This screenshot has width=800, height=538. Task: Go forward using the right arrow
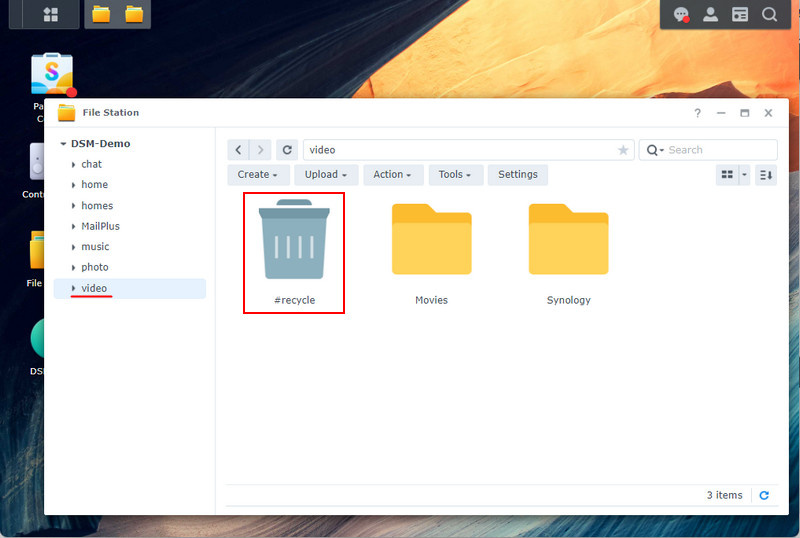pyautogui.click(x=260, y=150)
